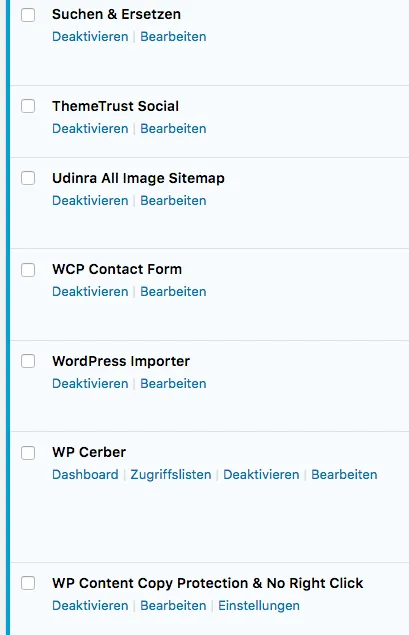The image size is (409, 635).
Task: Select the ThemeTrust Social plugin checkbox
Action: point(28,106)
